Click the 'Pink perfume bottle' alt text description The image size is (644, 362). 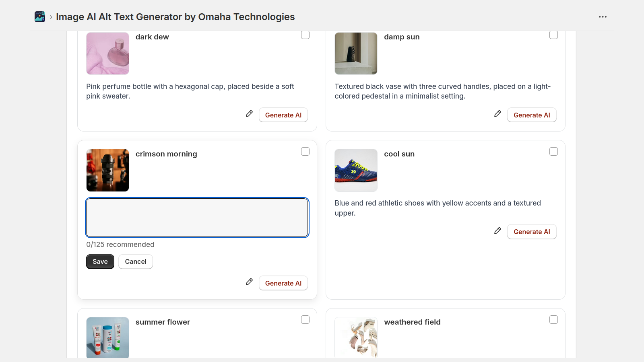(x=190, y=91)
